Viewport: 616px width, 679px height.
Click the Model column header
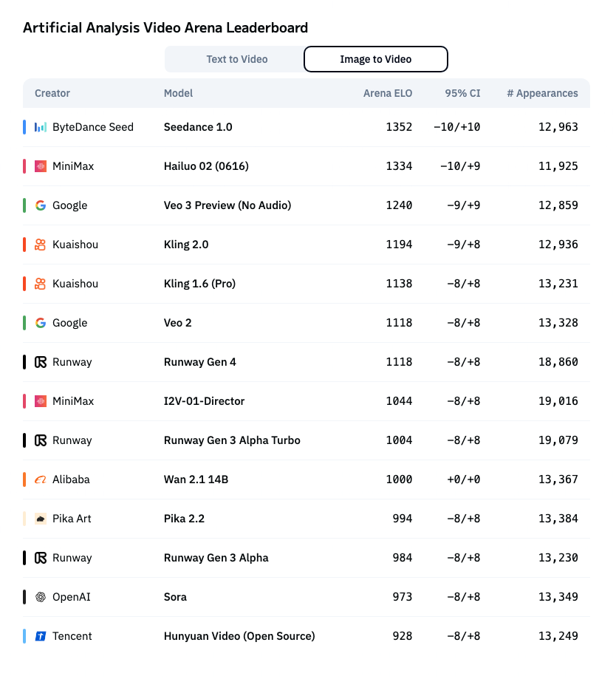click(178, 93)
